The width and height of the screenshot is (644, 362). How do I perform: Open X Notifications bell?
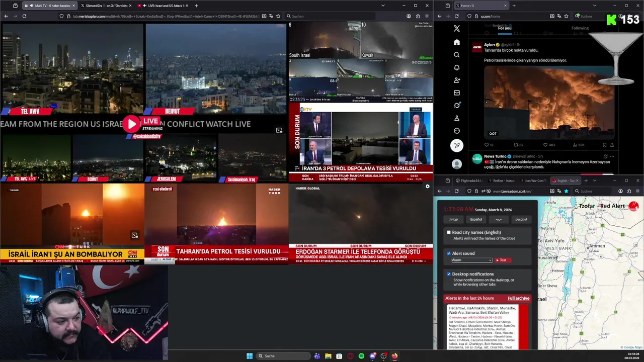click(457, 67)
